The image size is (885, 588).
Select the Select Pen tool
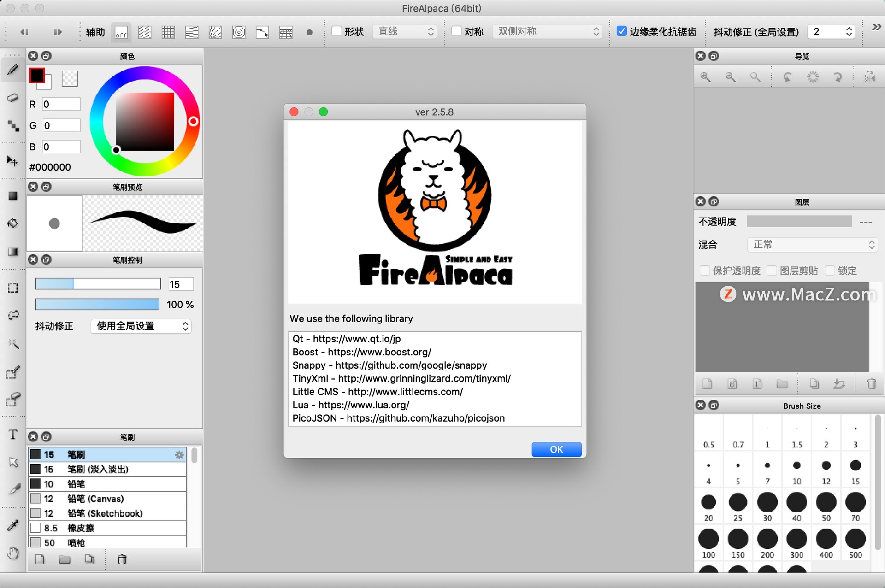(13, 372)
